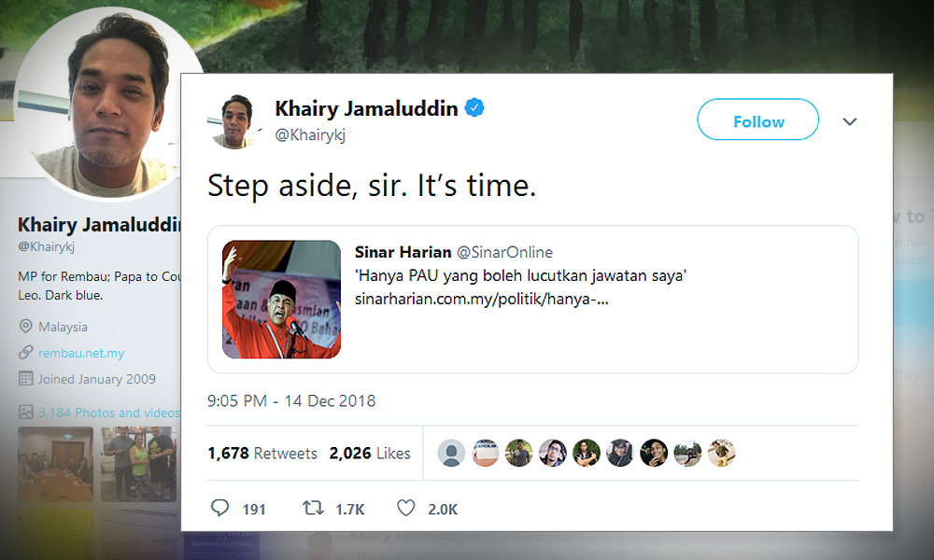Viewport: 934px width, 560px height.
Task: Click the link chain icon beside rembau.net.my
Action: 25,352
